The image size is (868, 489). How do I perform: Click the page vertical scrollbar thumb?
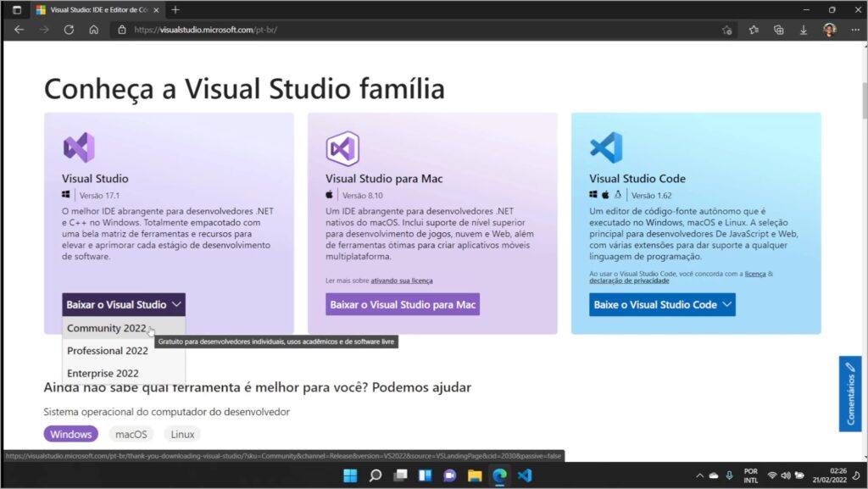pyautogui.click(x=865, y=99)
